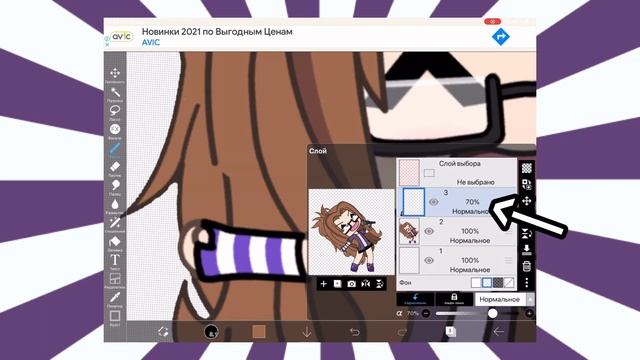This screenshot has height=360, width=640.
Task: Open the three-dots layer options menu
Action: click(x=527, y=282)
